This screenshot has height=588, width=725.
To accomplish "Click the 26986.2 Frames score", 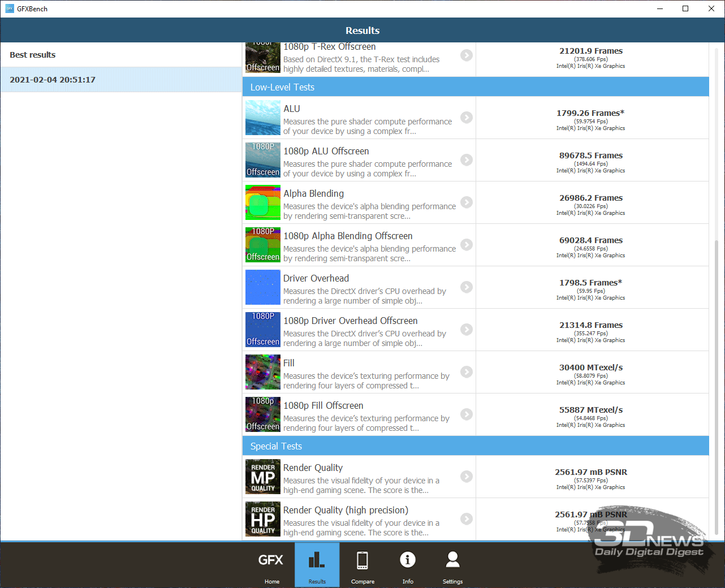I will (591, 198).
